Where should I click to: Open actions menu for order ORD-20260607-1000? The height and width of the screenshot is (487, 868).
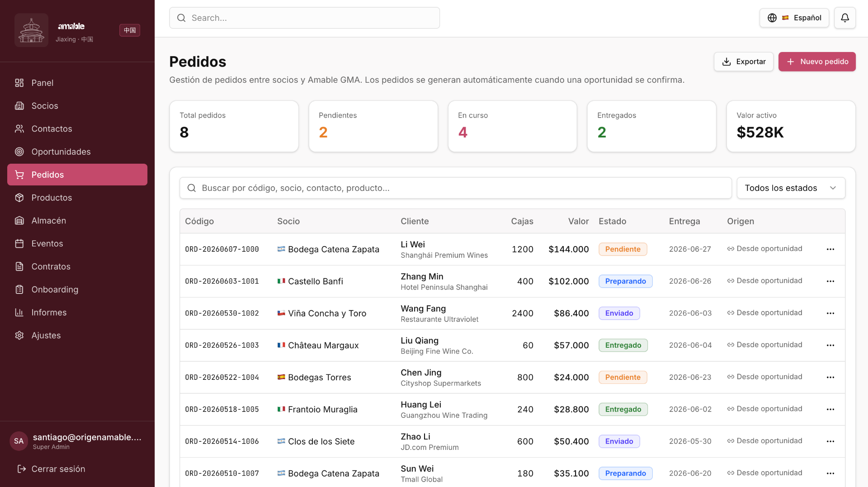point(830,249)
